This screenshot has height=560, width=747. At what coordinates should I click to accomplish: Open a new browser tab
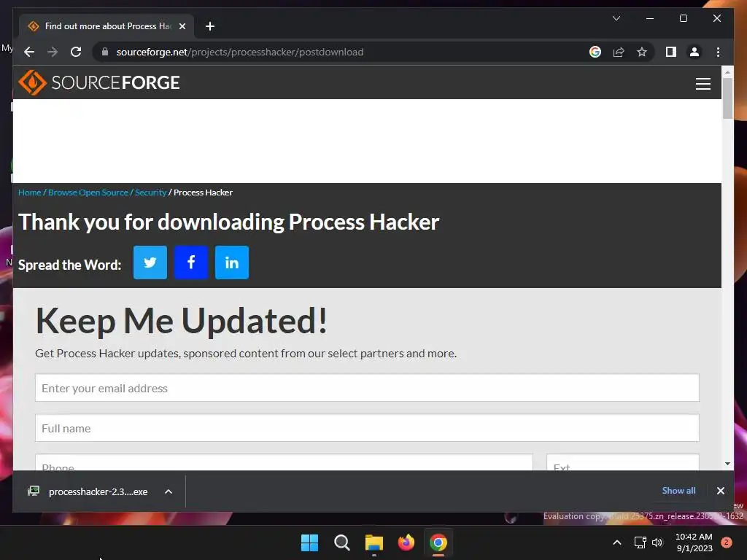209,26
